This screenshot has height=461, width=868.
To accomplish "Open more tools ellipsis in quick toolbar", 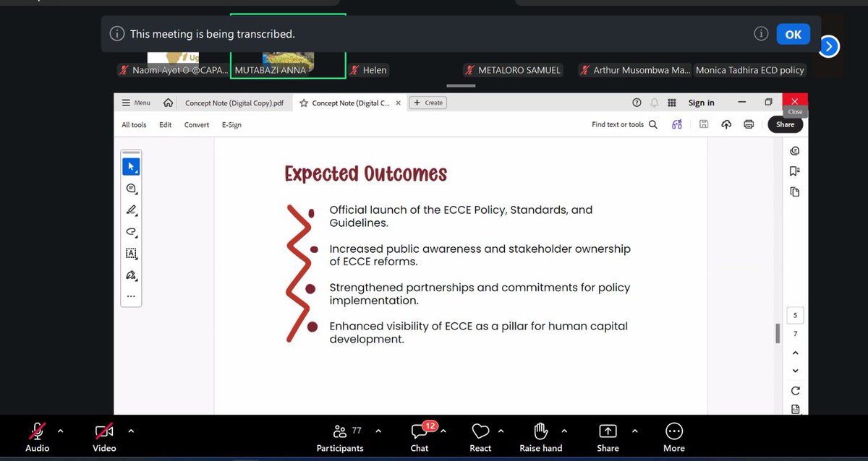I will click(131, 296).
